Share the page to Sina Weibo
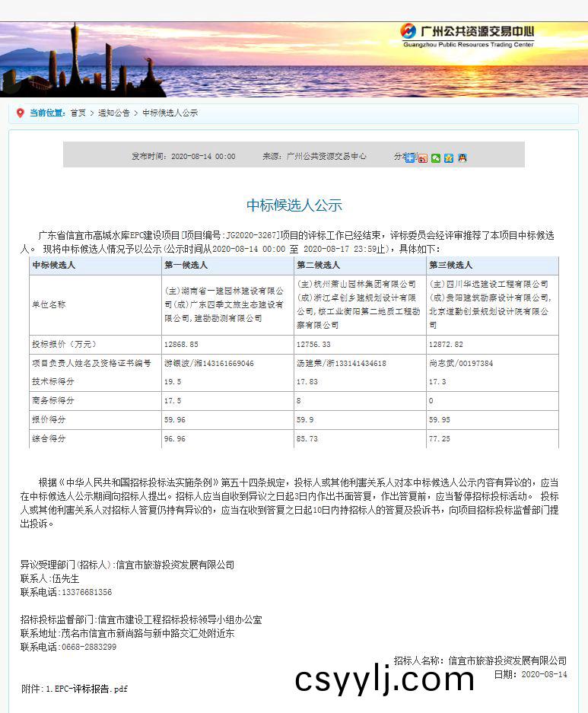 pyautogui.click(x=423, y=158)
